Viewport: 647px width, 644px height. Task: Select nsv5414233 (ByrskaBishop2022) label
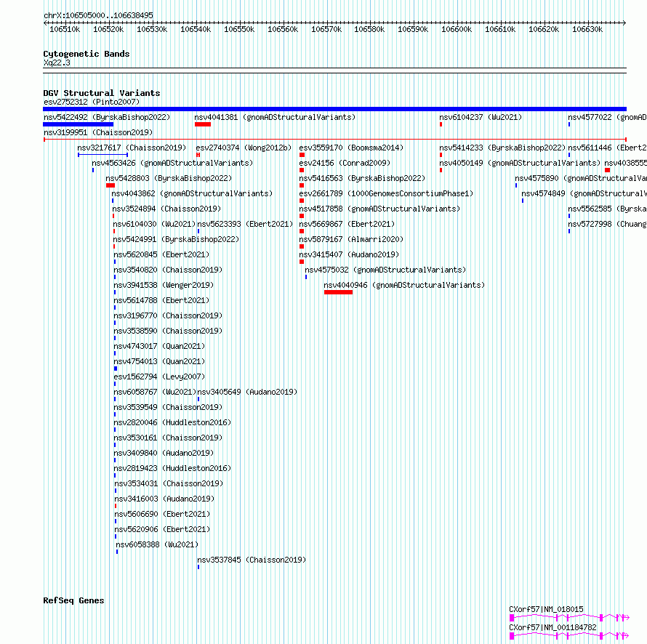[x=502, y=148]
